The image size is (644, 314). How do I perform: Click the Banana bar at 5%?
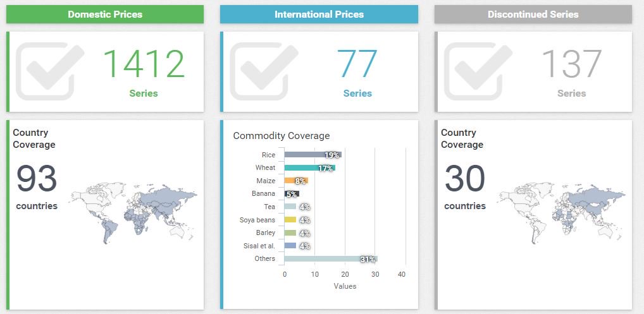point(292,194)
